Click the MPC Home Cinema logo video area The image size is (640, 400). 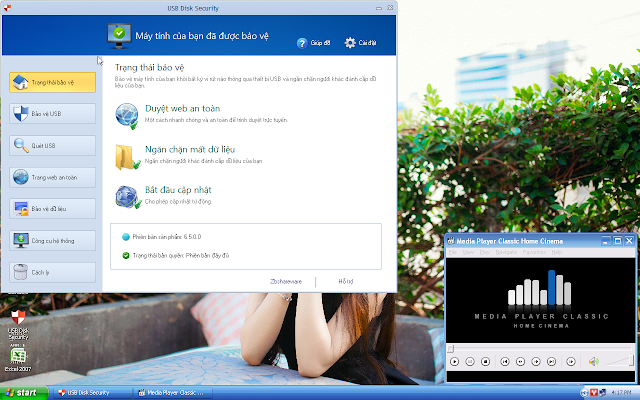(x=540, y=300)
